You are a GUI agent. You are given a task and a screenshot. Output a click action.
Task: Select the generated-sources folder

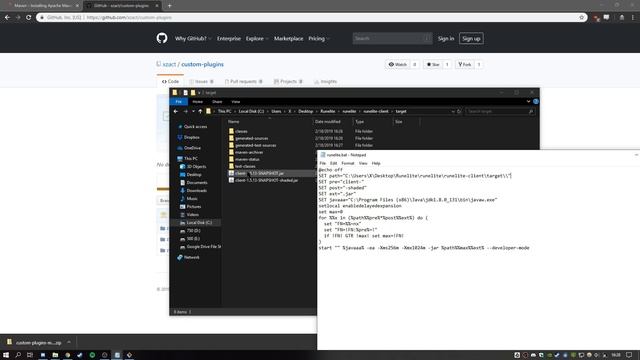click(251, 138)
